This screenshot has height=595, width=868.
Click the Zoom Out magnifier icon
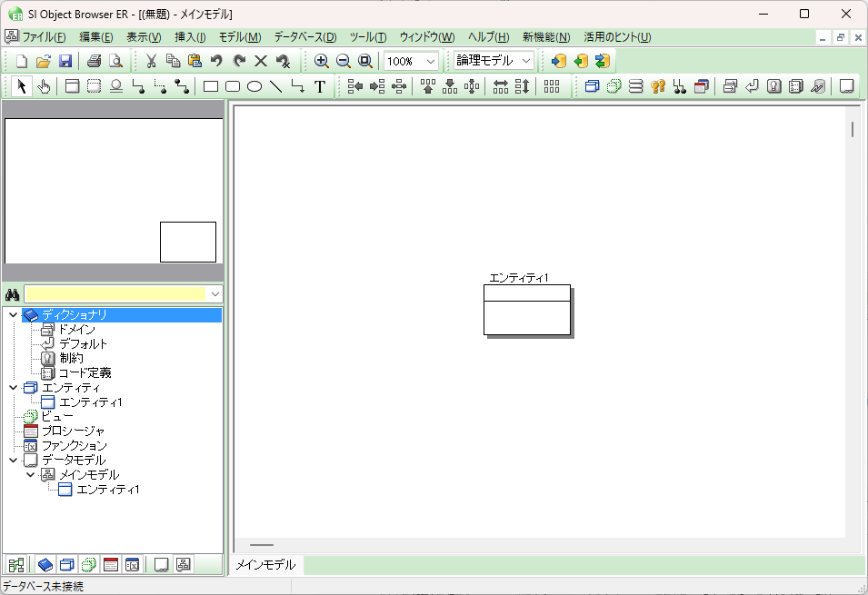(x=344, y=61)
